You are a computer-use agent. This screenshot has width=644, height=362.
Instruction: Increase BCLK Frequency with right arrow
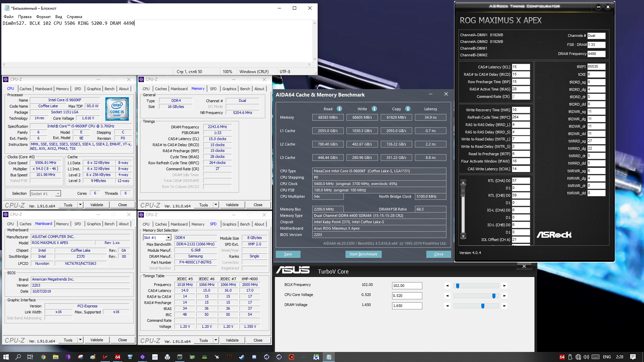(x=504, y=286)
